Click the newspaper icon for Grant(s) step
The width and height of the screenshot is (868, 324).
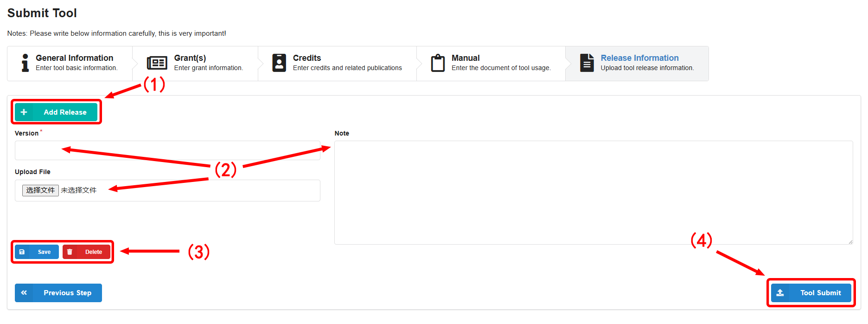[157, 63]
